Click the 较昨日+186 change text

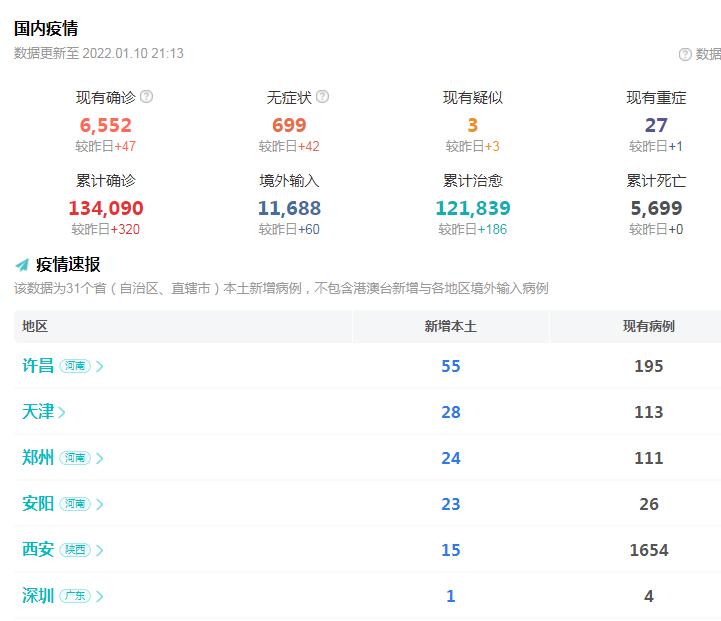pyautogui.click(x=473, y=229)
